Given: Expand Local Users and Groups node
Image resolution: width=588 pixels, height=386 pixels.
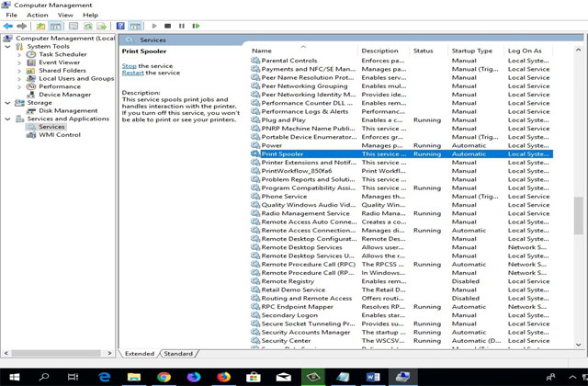Looking at the screenshot, I should pos(19,79).
